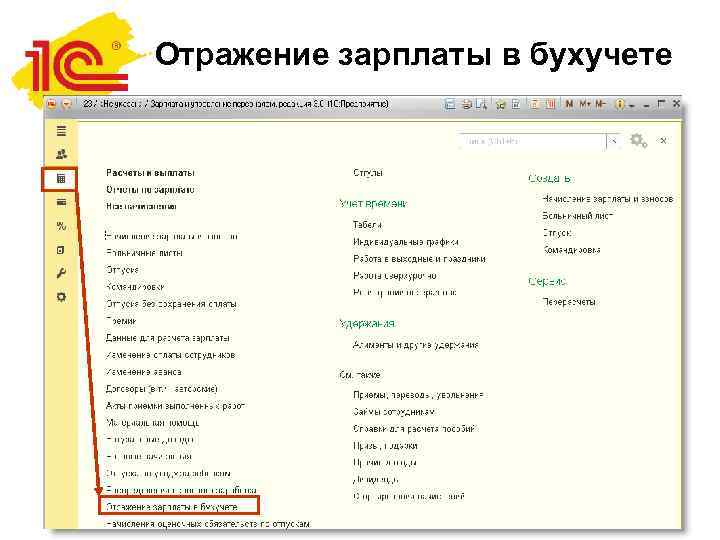Open Перерасчеты under Сервис
The image size is (720, 540).
pos(569,302)
